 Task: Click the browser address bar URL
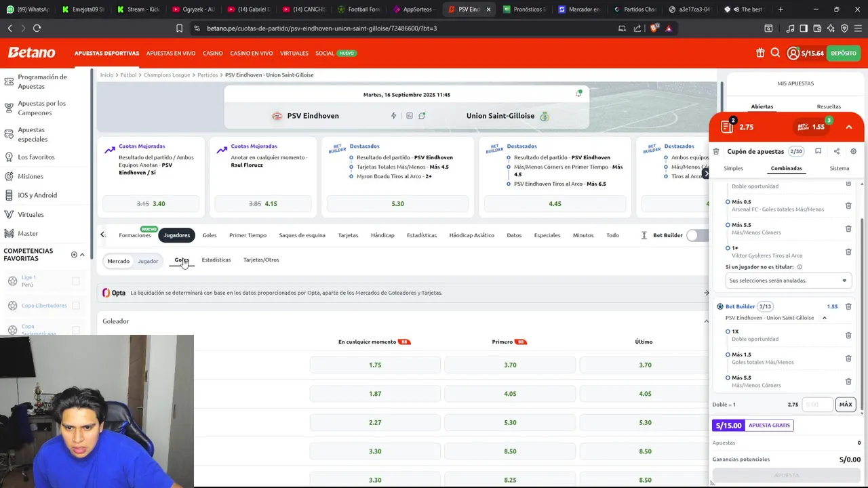coord(322,28)
